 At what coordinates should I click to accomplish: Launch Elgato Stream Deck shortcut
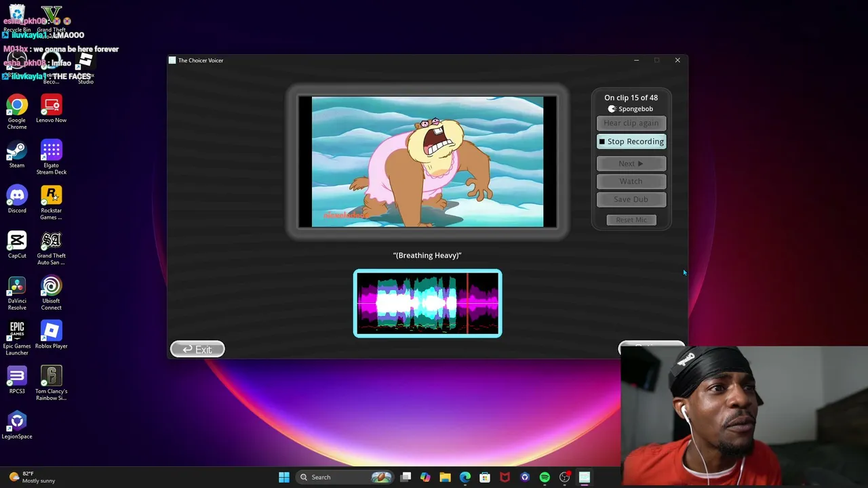tap(51, 157)
